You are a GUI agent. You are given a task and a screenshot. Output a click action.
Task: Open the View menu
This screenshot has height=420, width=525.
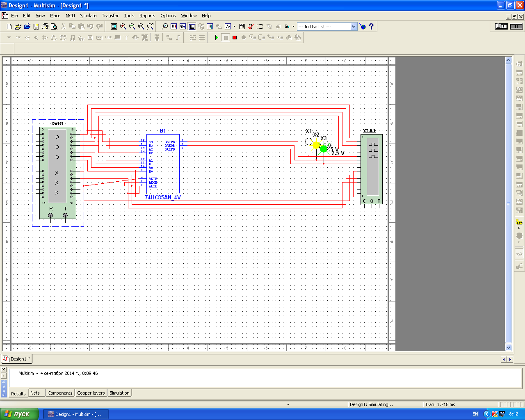[40, 16]
